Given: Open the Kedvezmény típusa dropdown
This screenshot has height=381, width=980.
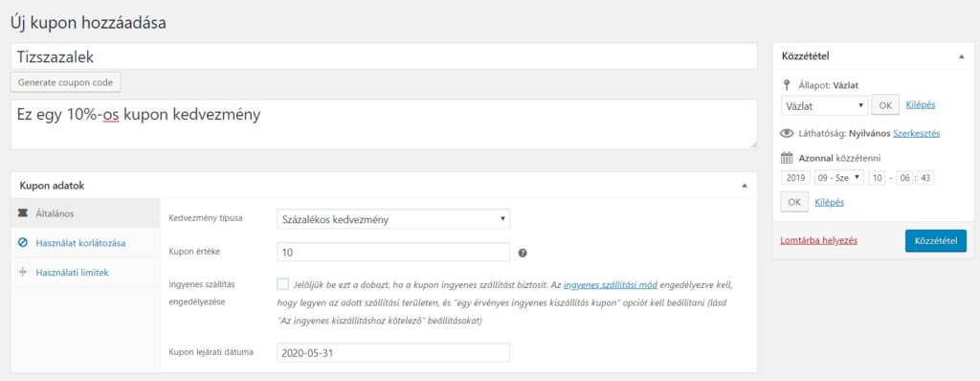Looking at the screenshot, I should tap(393, 219).
